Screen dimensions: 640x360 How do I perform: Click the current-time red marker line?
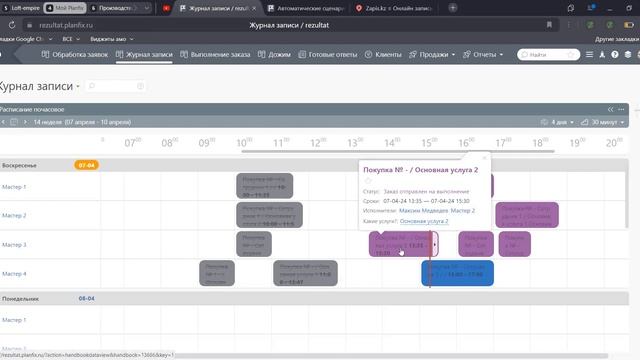(430, 259)
